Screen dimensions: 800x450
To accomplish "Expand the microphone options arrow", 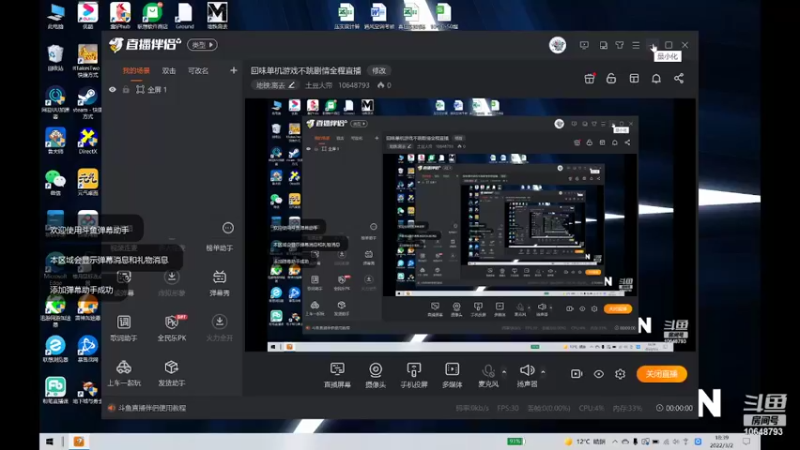I will (504, 371).
